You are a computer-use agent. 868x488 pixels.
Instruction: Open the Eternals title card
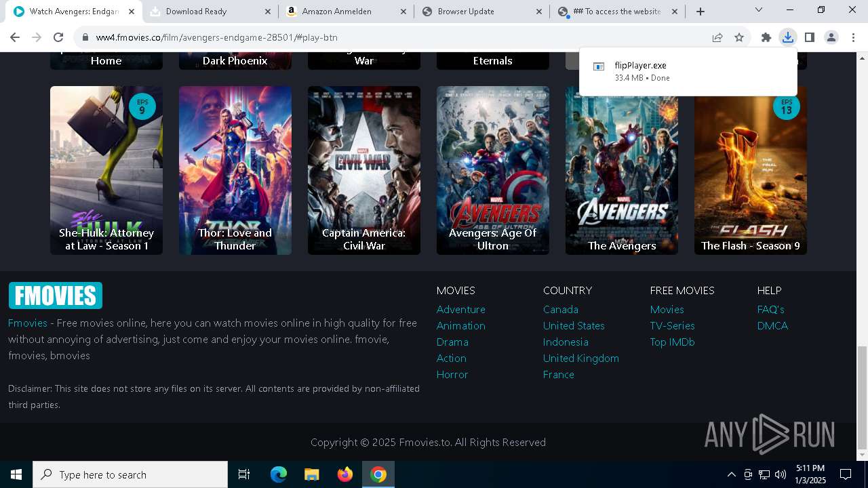tap(493, 60)
